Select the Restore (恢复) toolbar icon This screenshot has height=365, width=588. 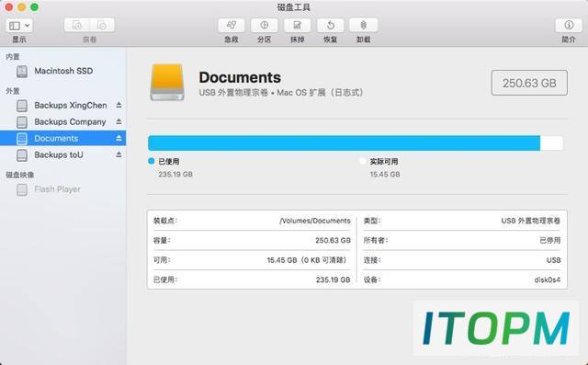[331, 26]
